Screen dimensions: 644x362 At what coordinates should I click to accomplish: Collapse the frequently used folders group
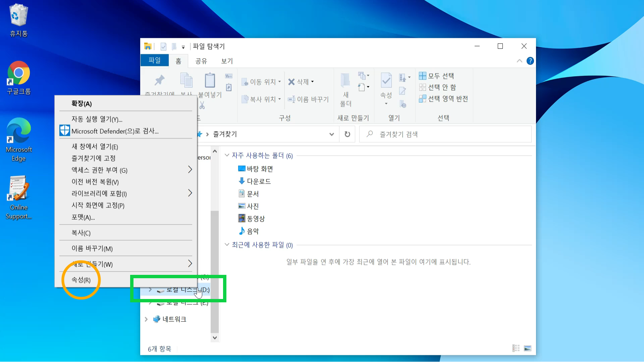(227, 155)
